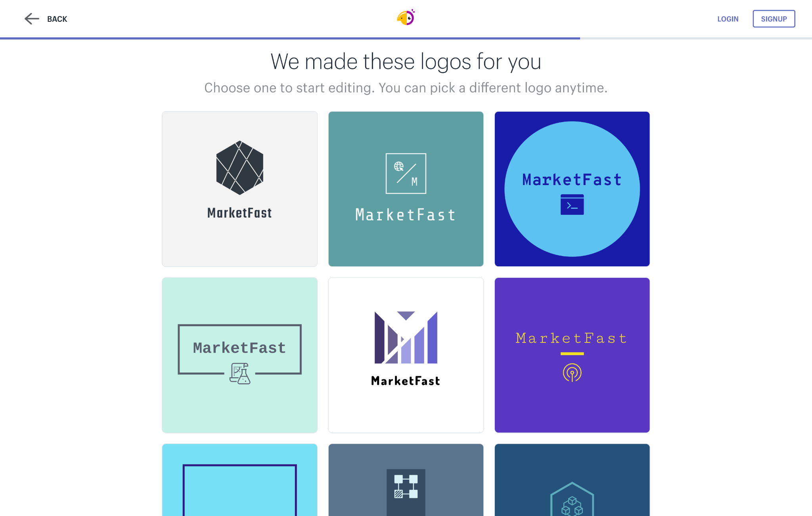This screenshot has width=812, height=516.
Task: Click the connected squares network icon
Action: pyautogui.click(x=406, y=486)
